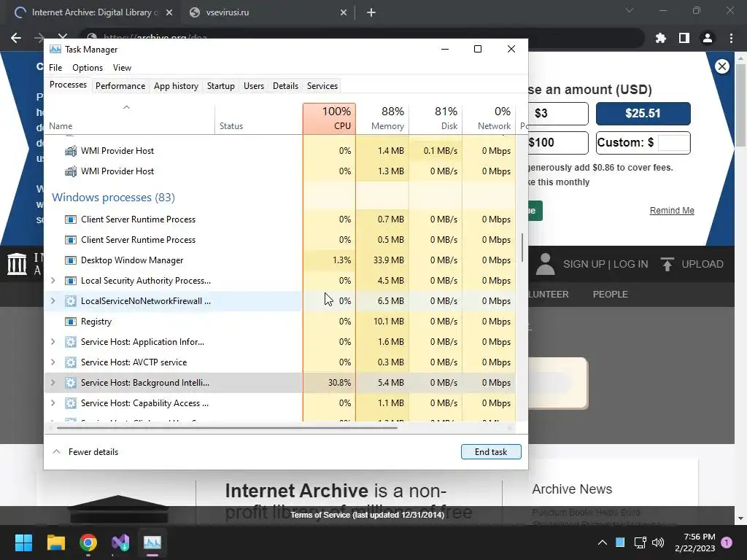Expand Service Host: Application Infor... row
Screen dimensions: 747x560
click(53, 342)
